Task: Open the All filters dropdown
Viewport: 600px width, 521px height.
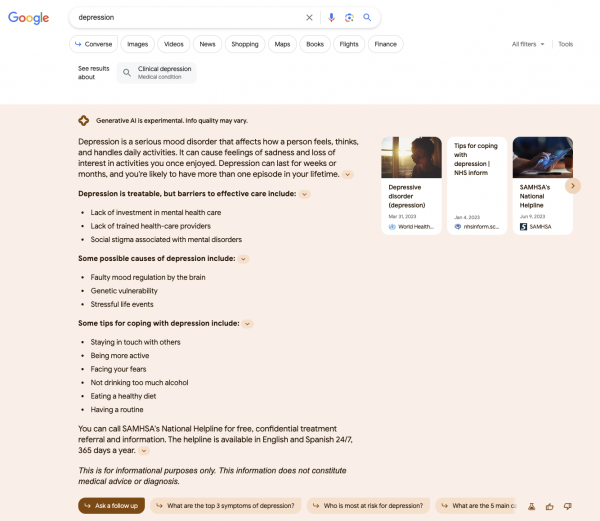Action: coord(528,44)
